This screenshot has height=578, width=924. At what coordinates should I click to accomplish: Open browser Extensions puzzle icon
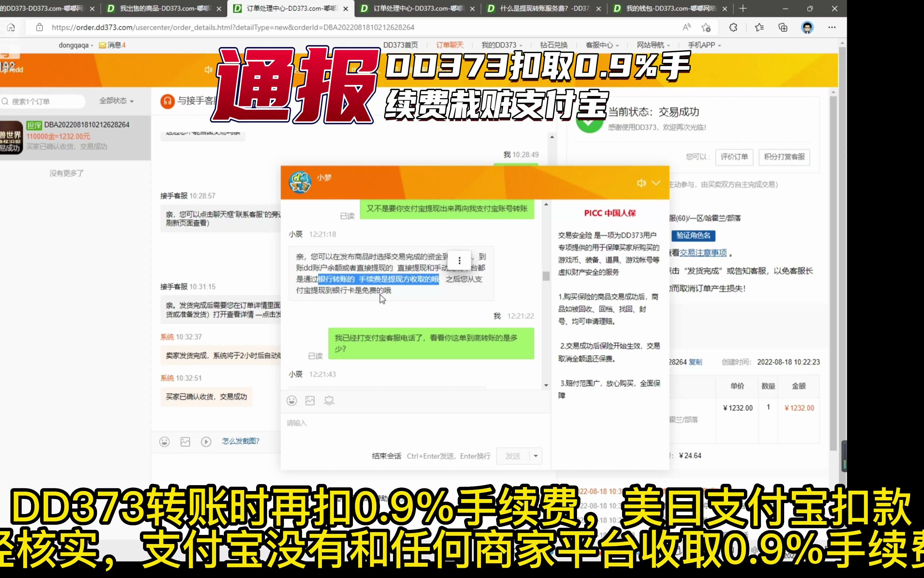tap(733, 27)
